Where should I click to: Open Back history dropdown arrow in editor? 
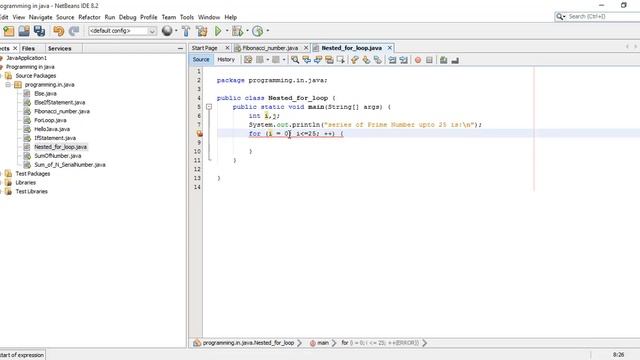point(268,60)
